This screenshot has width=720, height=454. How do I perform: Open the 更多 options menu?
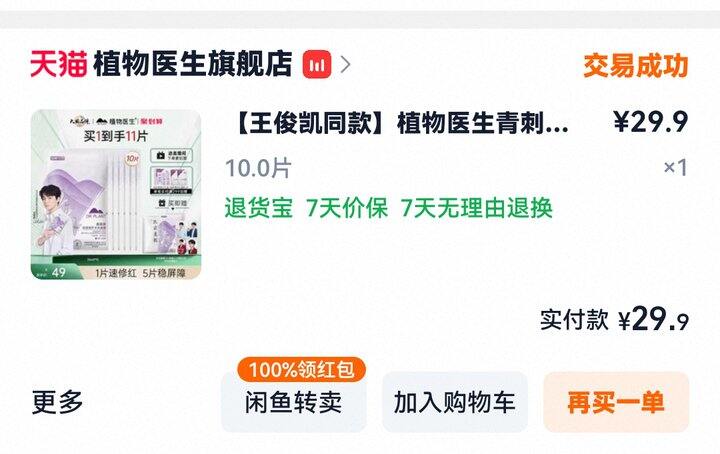click(57, 402)
